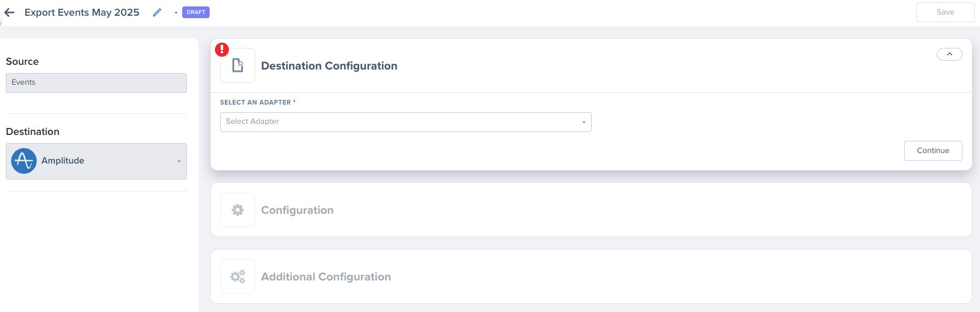Click the Amplitude logo icon

(24, 161)
